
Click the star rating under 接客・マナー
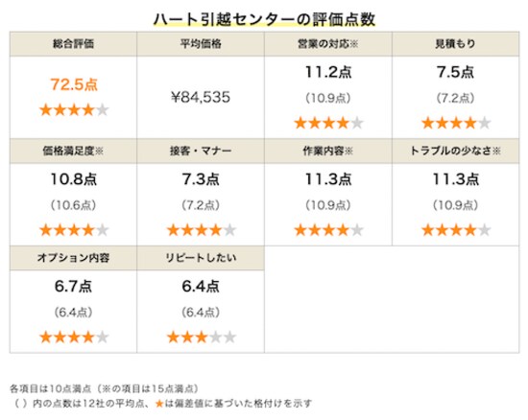click(202, 230)
